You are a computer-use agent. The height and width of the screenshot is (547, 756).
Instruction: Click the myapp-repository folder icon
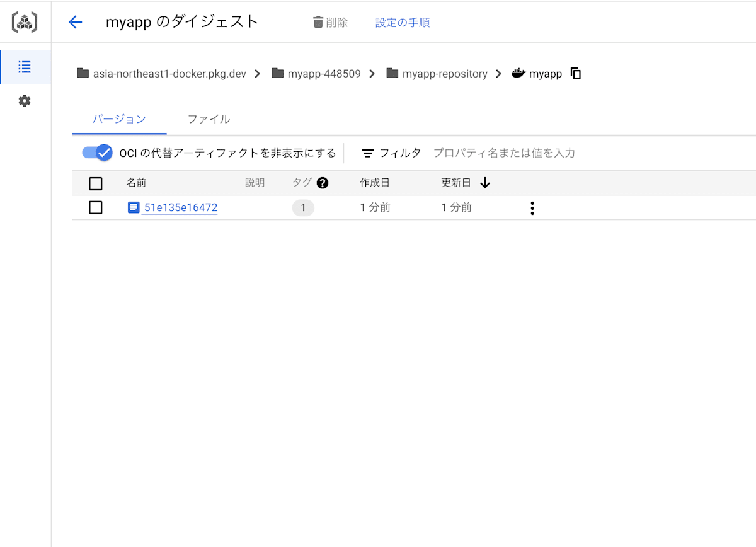pos(392,73)
